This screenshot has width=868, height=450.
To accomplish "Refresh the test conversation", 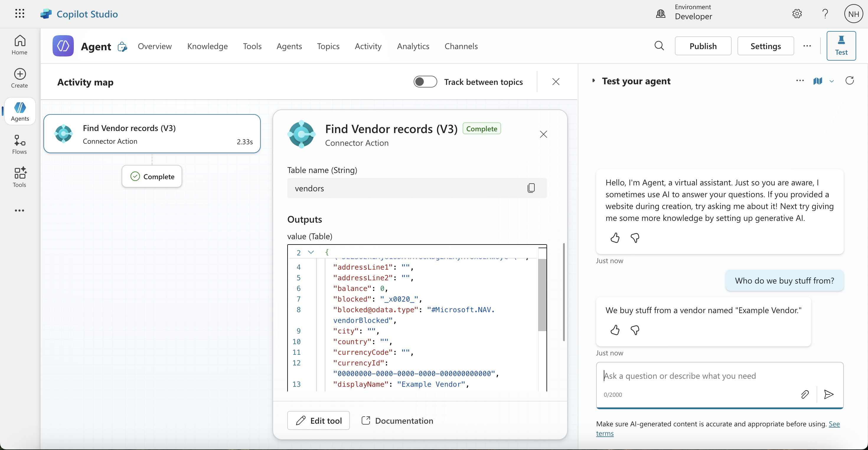I will [849, 81].
